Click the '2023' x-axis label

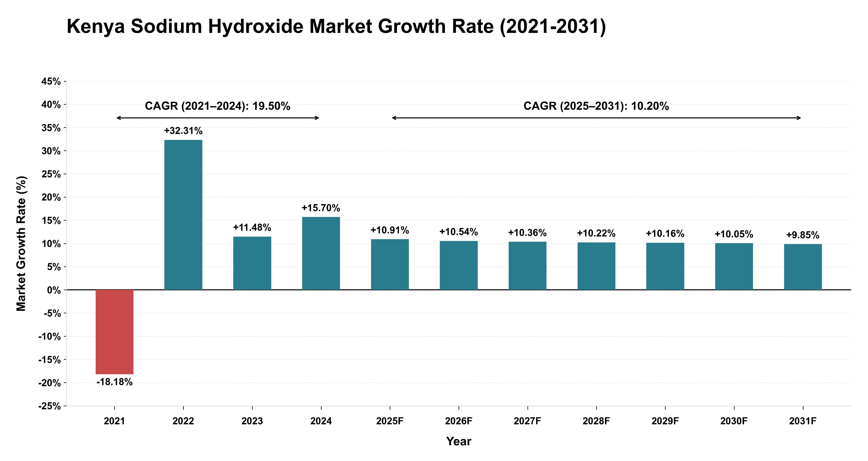pos(252,421)
